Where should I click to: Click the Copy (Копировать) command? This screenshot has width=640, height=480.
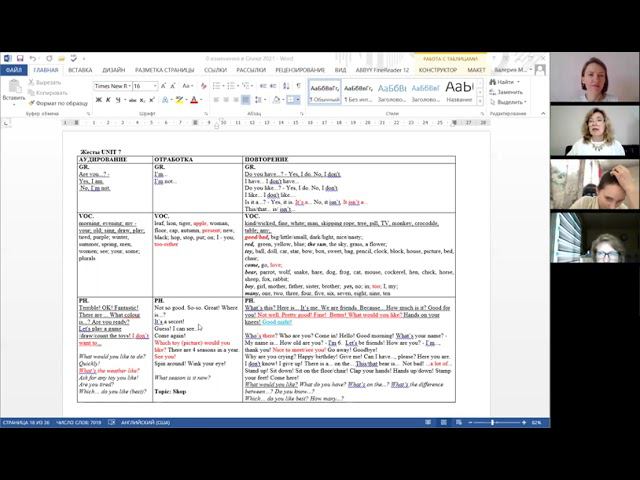click(48, 93)
